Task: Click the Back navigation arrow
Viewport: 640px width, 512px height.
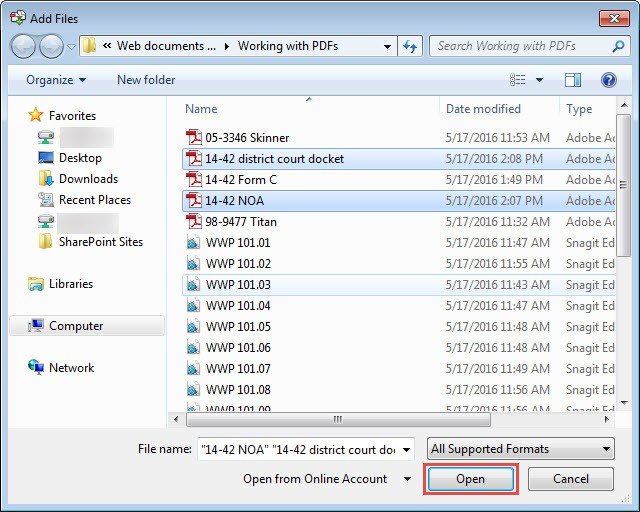Action: point(24,46)
